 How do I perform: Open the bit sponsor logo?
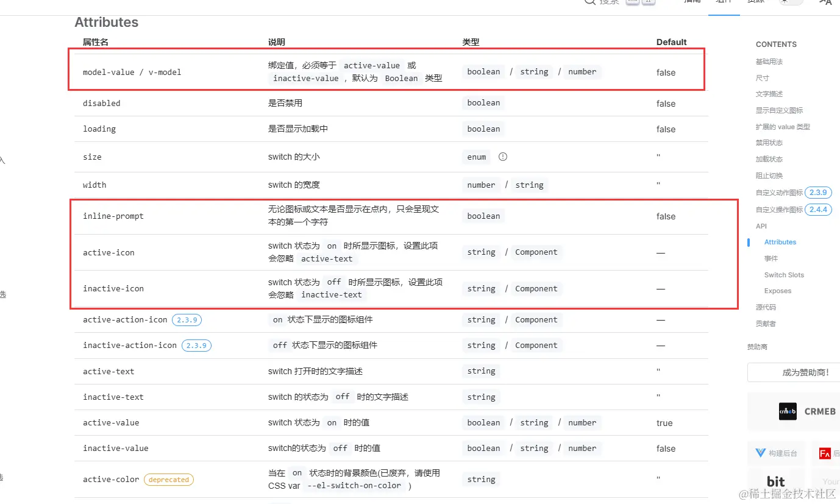pyautogui.click(x=776, y=481)
